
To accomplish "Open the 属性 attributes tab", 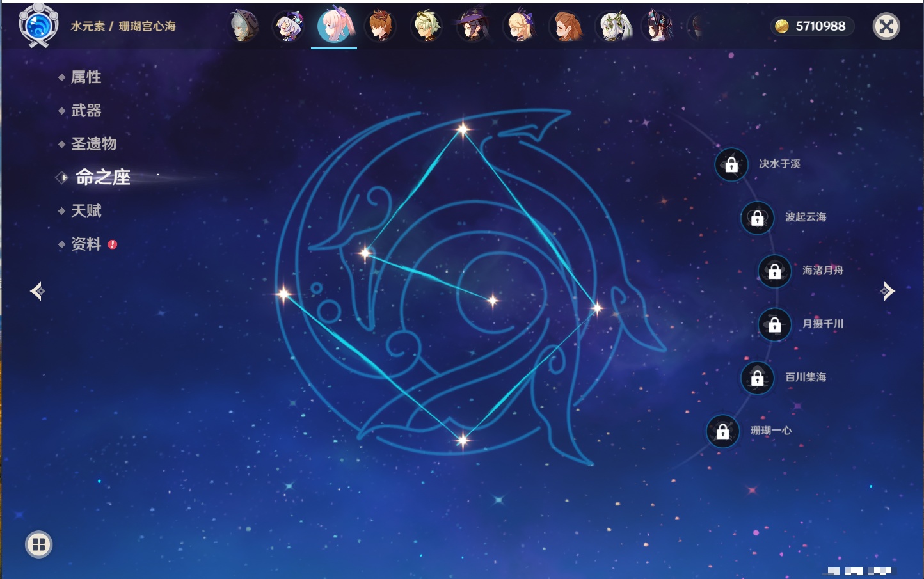I will coord(86,77).
